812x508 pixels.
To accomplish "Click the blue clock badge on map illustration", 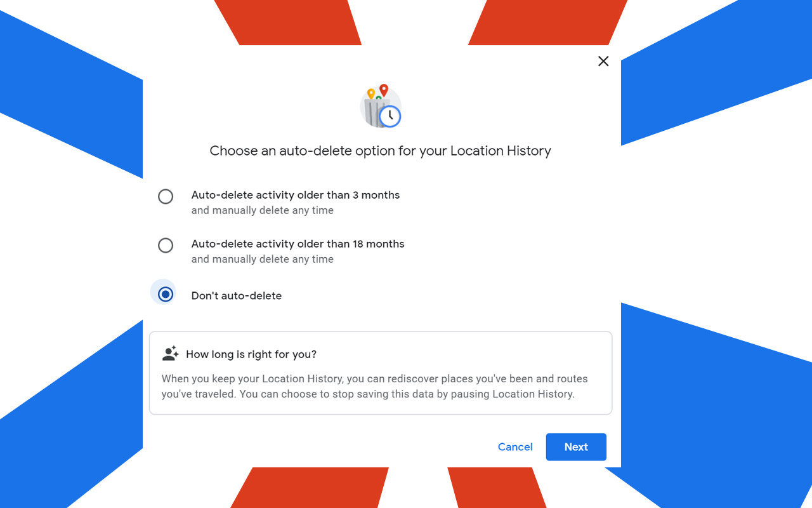I will [x=390, y=116].
